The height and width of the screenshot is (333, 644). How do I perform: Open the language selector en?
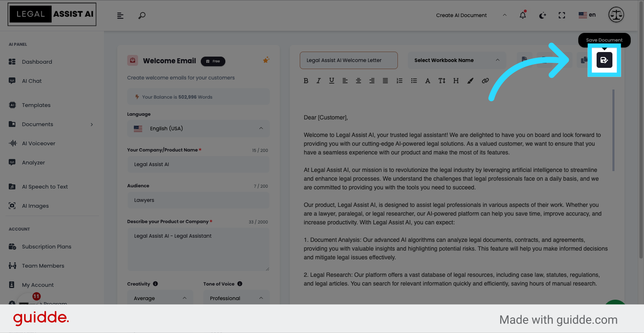point(587,15)
